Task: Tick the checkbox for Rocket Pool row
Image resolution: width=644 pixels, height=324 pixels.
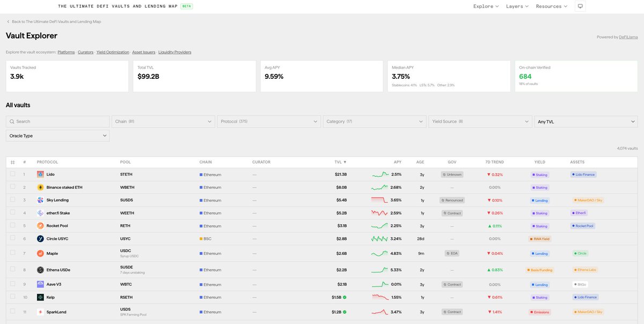Action: pyautogui.click(x=13, y=225)
